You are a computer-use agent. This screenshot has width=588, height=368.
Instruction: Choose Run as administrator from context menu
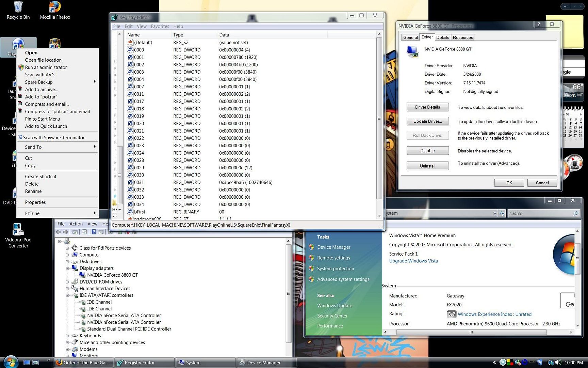[57, 67]
